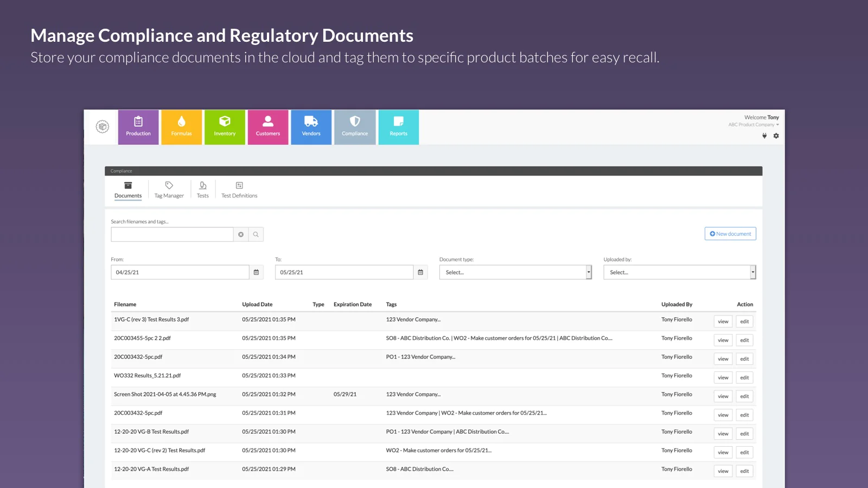Click tags text 'SO8 - ABC Distribution Co....'
Image resolution: width=868 pixels, height=488 pixels.
coord(420,470)
